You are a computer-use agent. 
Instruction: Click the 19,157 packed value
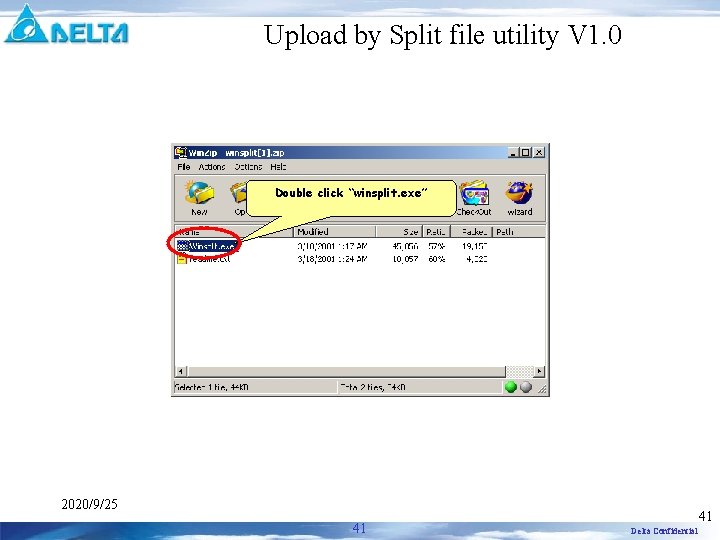pyautogui.click(x=474, y=246)
